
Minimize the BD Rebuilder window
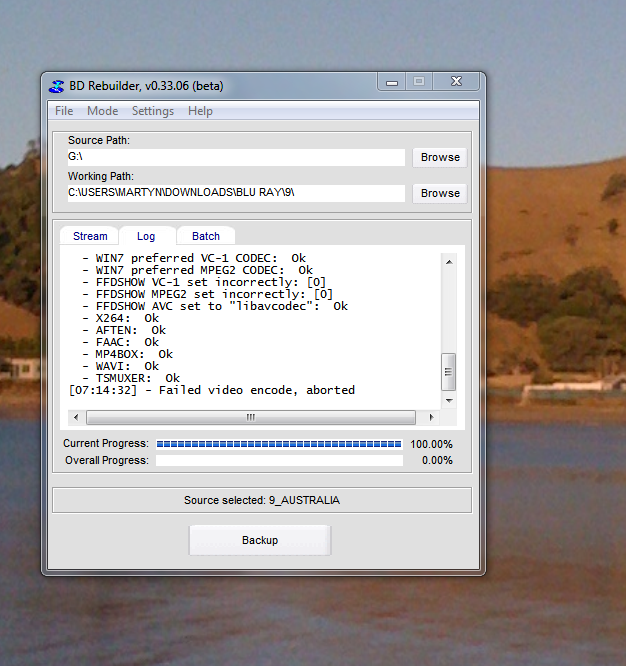(392, 82)
